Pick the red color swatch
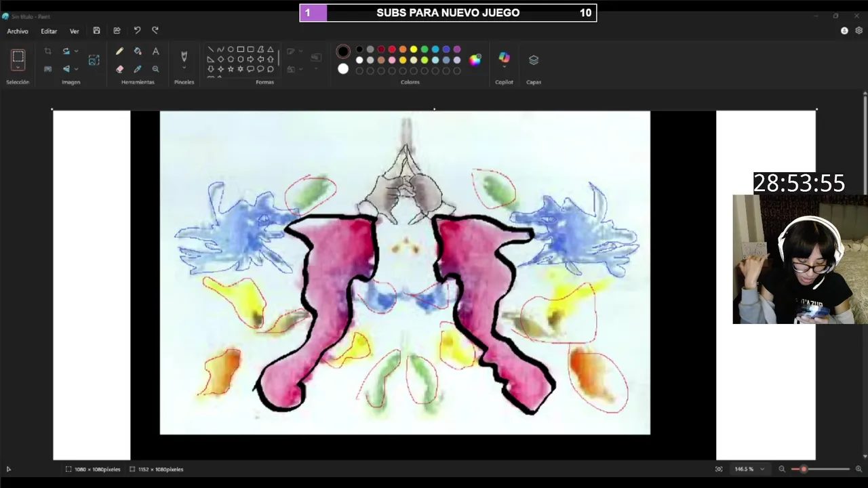The image size is (868, 488). tap(392, 49)
